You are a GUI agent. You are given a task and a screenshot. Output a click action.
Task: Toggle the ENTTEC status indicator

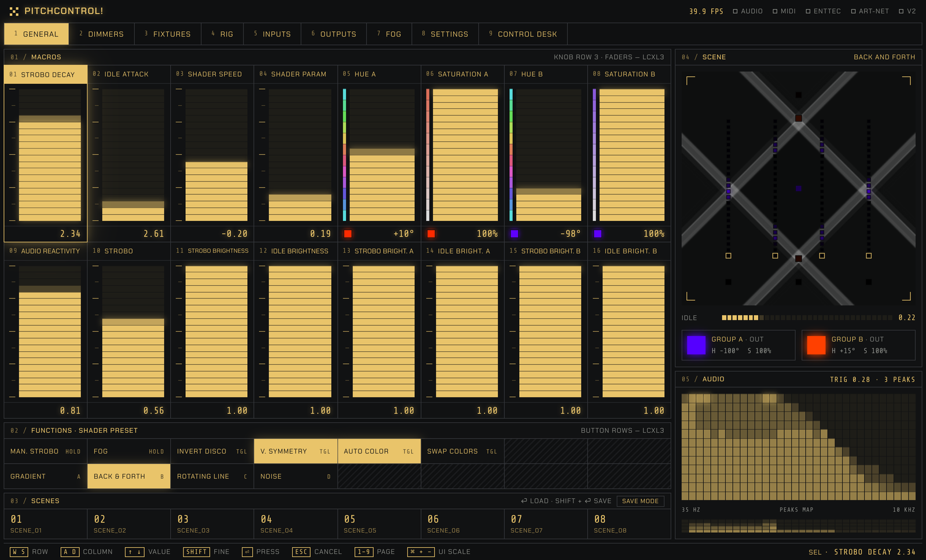(x=824, y=11)
